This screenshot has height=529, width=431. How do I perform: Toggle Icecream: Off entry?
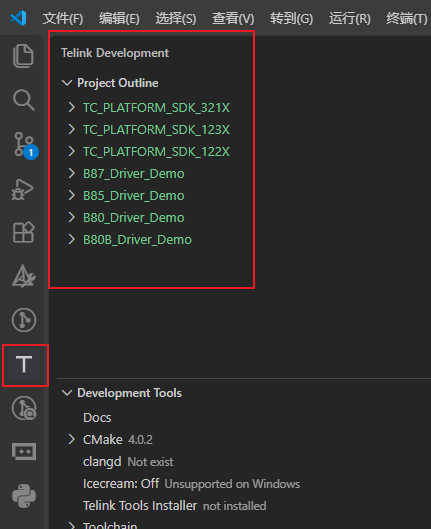tap(121, 483)
